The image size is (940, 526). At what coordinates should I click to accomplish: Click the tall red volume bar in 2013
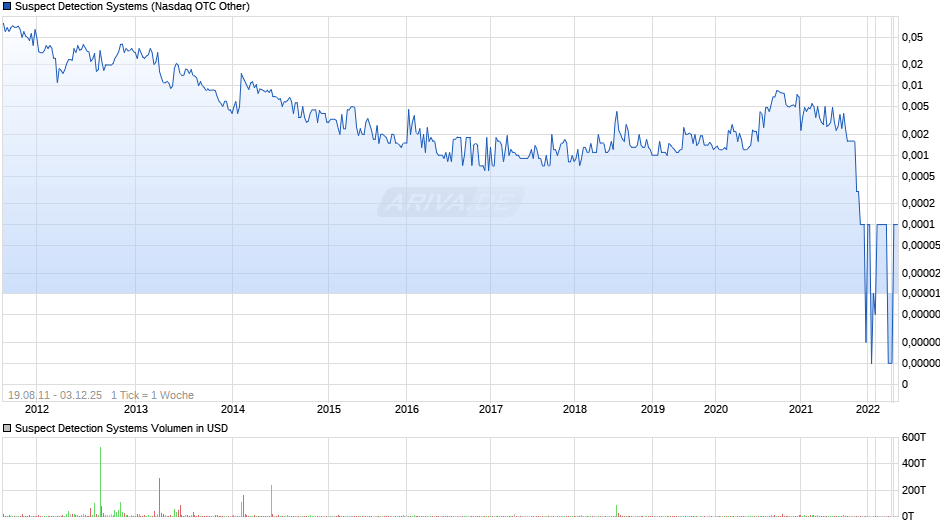pos(159,497)
